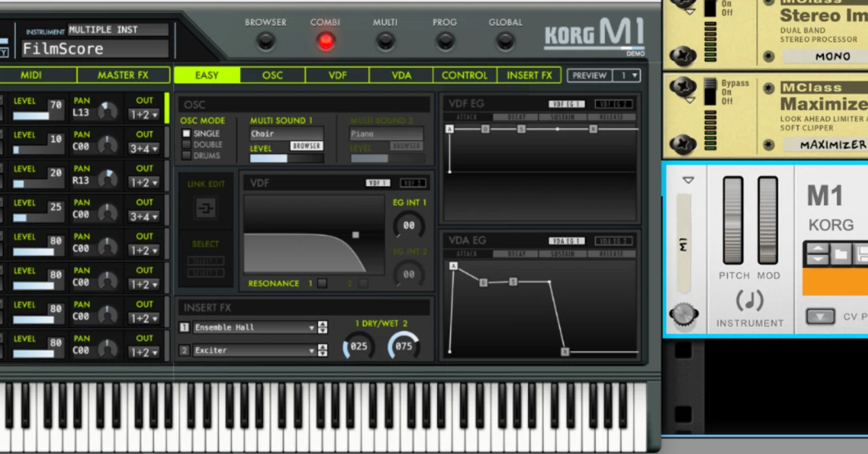This screenshot has width=868, height=454.
Task: Open OUT dropdown in level 20 row
Action: 144,183
